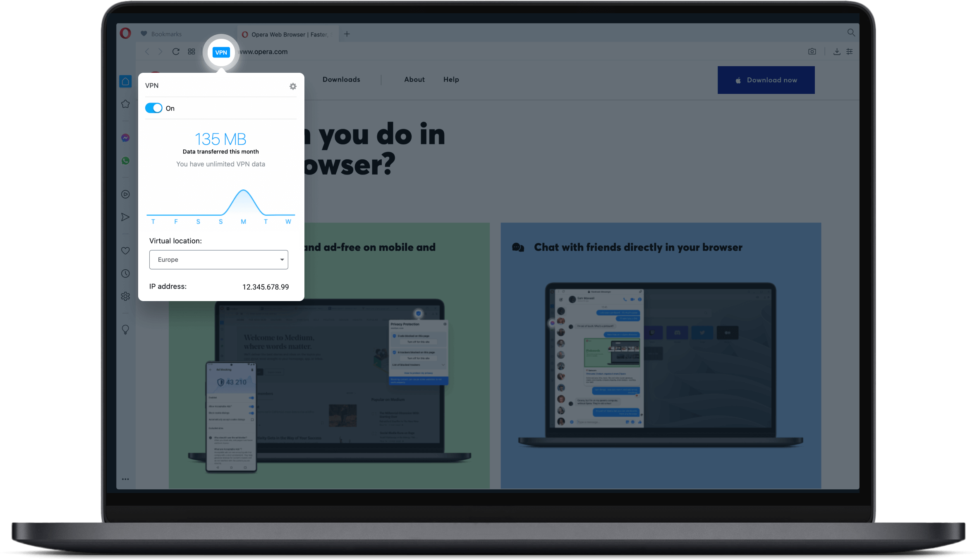Click the About menu item
The image size is (977, 560).
click(x=414, y=79)
